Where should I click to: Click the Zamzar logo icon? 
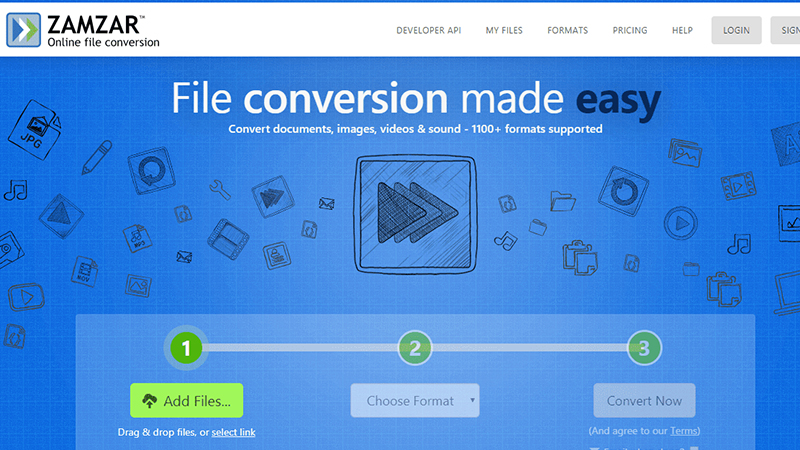coord(23,30)
